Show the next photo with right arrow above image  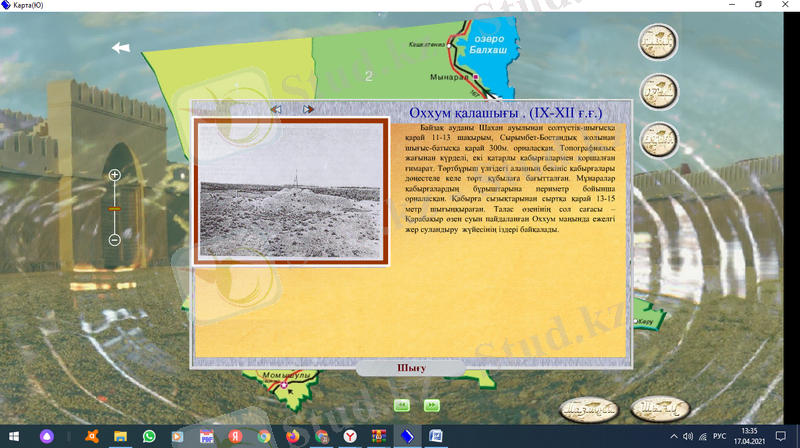point(309,109)
